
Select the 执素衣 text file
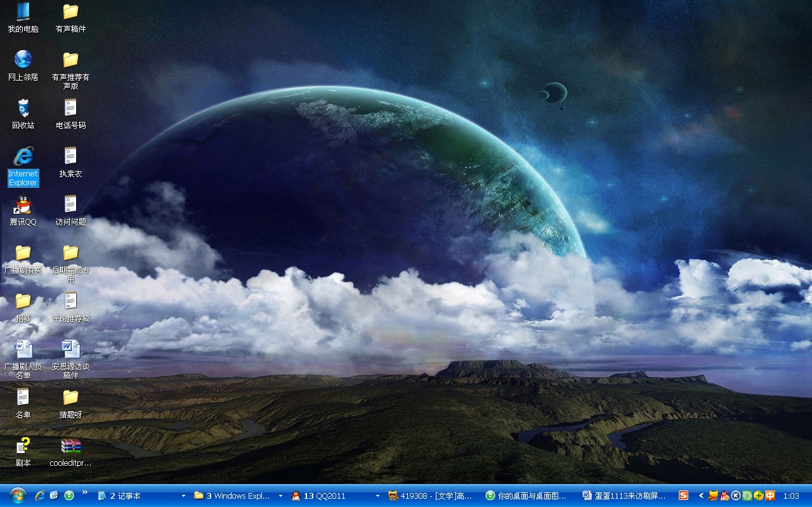pos(70,162)
